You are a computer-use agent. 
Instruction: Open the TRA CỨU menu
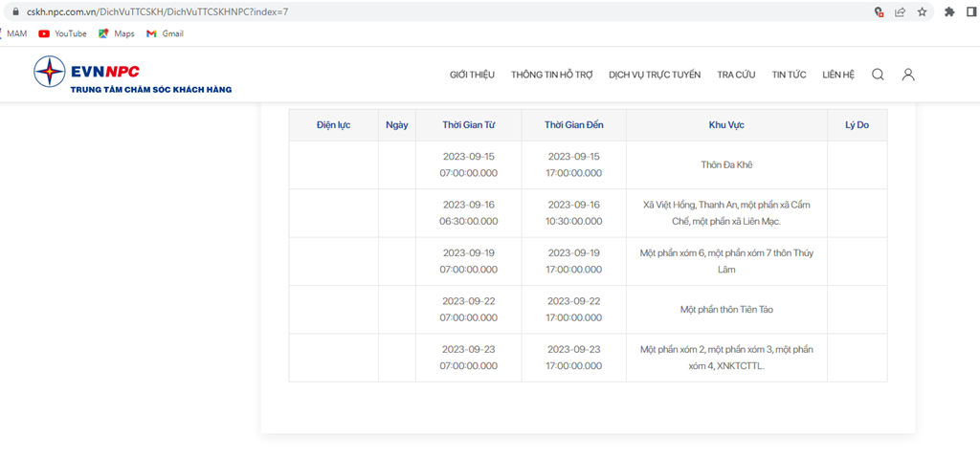point(736,75)
